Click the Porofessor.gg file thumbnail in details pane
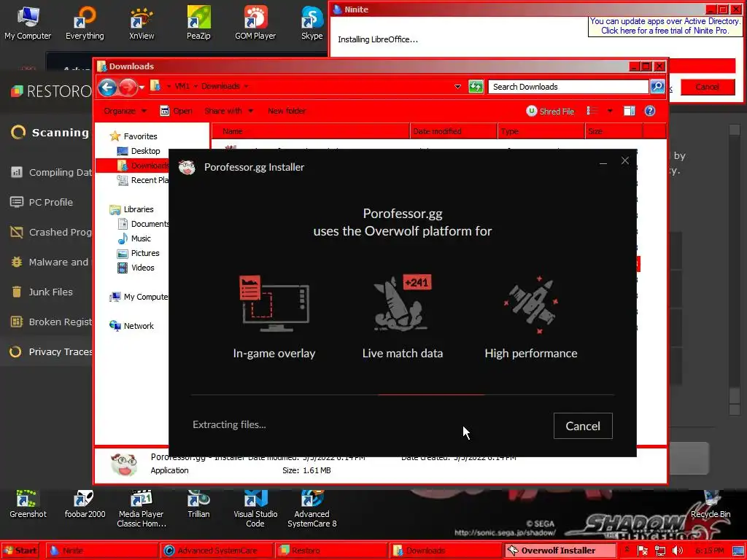 click(x=123, y=464)
